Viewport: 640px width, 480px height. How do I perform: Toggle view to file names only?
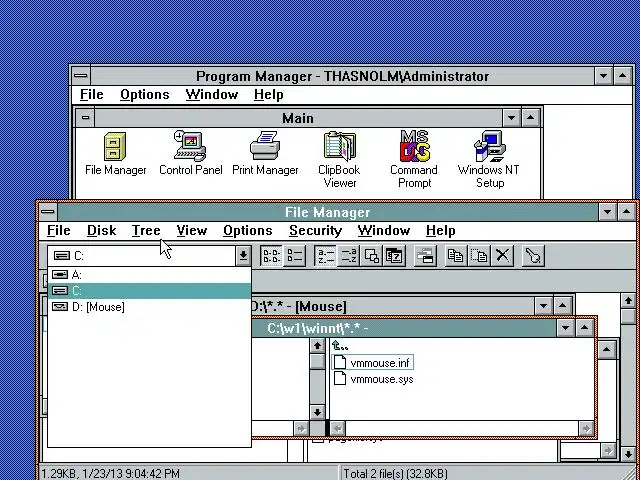click(271, 256)
